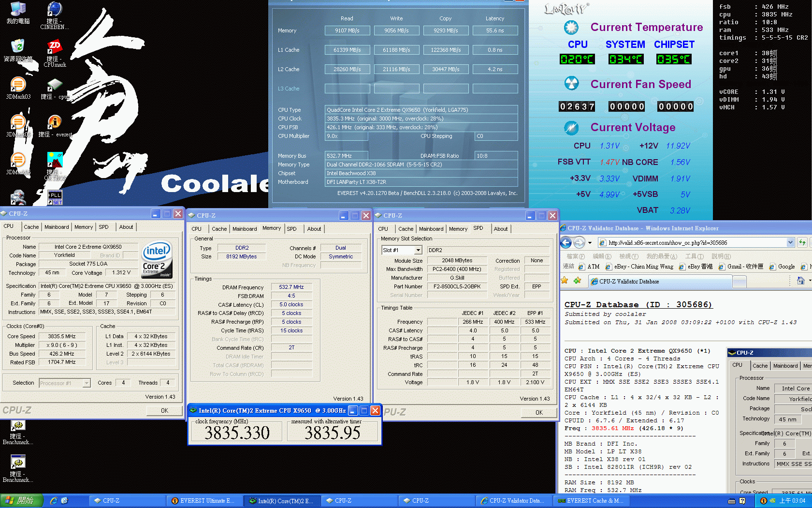
Task: Open the empty new browser tab
Action: pyautogui.click(x=739, y=282)
